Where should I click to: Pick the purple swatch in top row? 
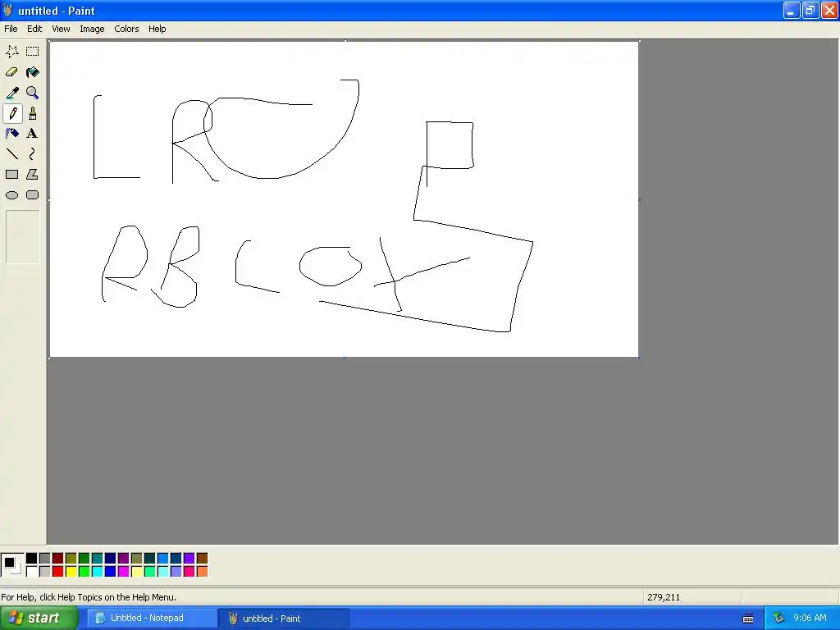tap(123, 559)
